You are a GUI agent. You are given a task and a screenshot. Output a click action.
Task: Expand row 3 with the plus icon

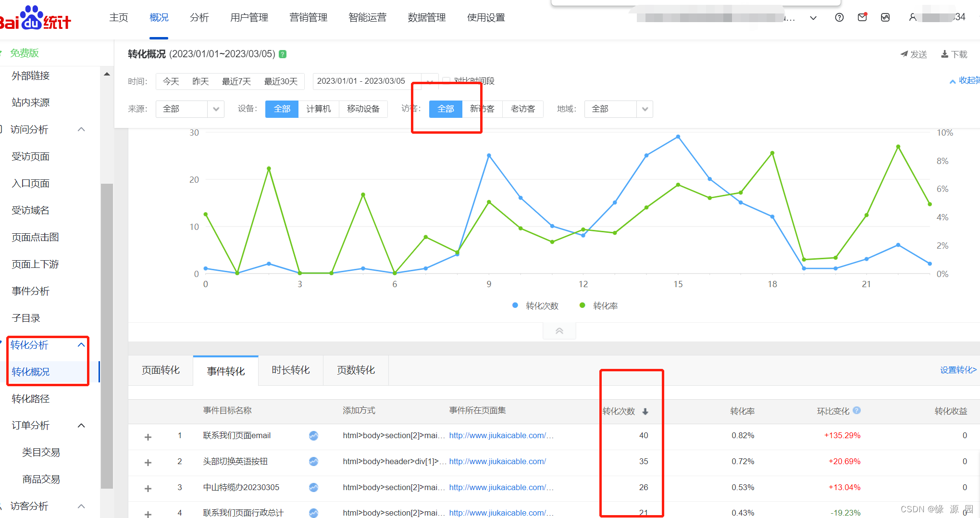(148, 489)
